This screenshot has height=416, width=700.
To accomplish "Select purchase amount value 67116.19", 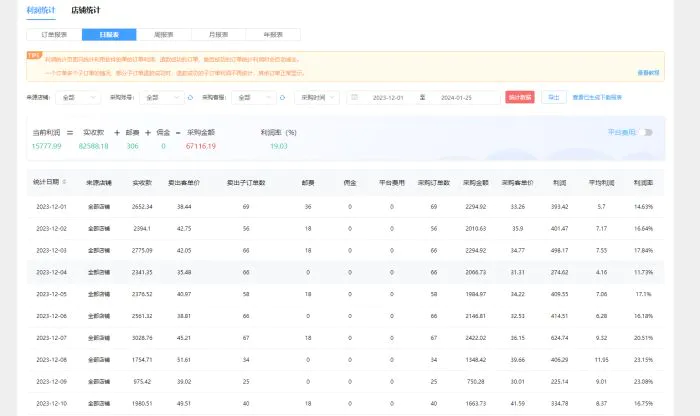I will pyautogui.click(x=201, y=146).
